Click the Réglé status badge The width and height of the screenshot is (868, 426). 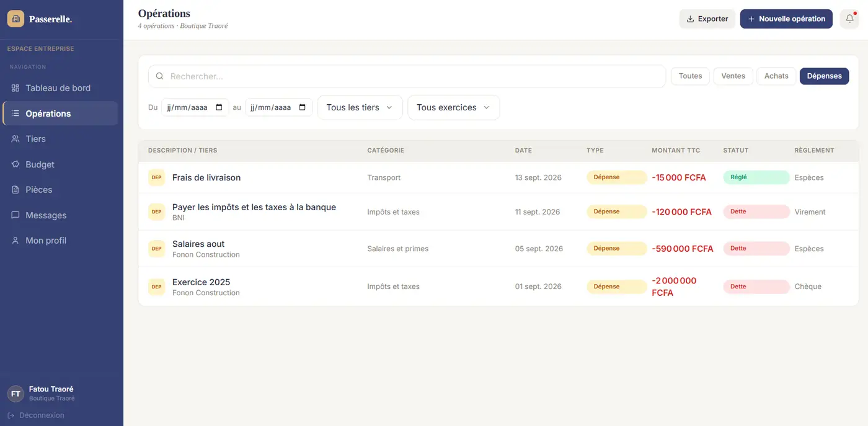[756, 177]
